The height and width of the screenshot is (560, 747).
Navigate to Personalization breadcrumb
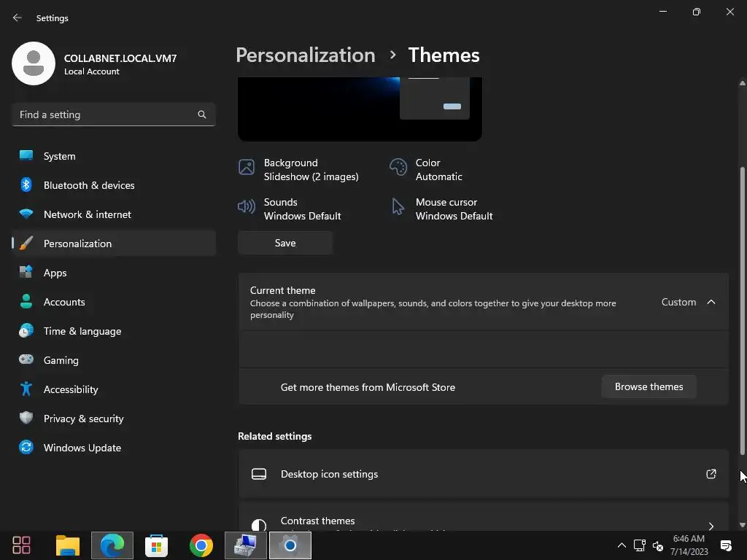306,55
